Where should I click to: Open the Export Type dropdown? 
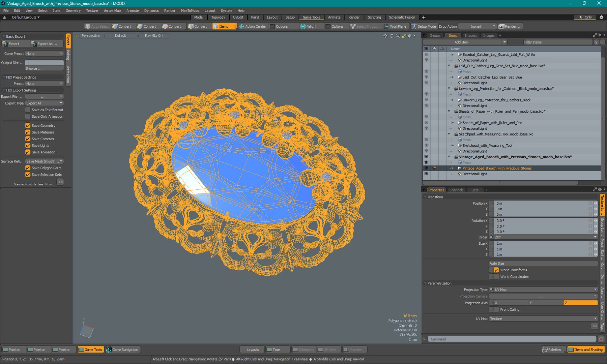(x=45, y=103)
